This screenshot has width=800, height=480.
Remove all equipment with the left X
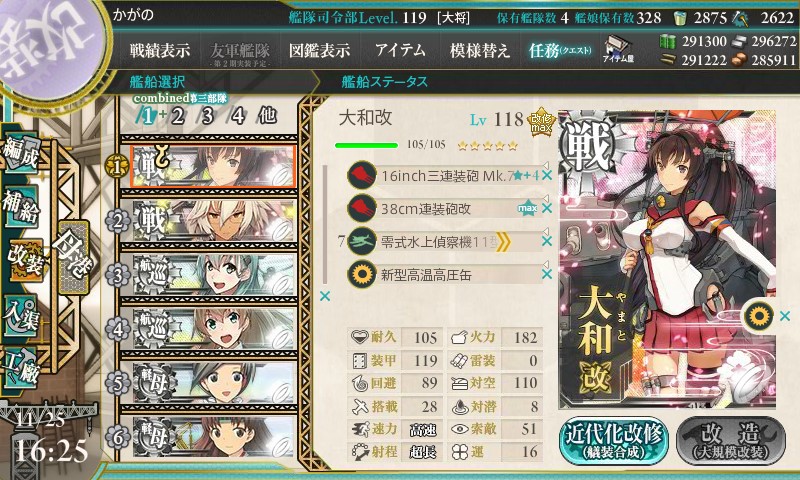[324, 296]
